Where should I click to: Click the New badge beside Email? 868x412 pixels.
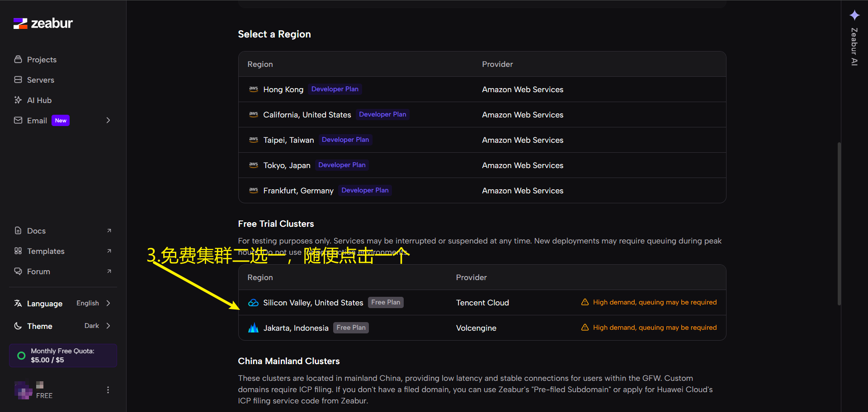pyautogui.click(x=61, y=121)
